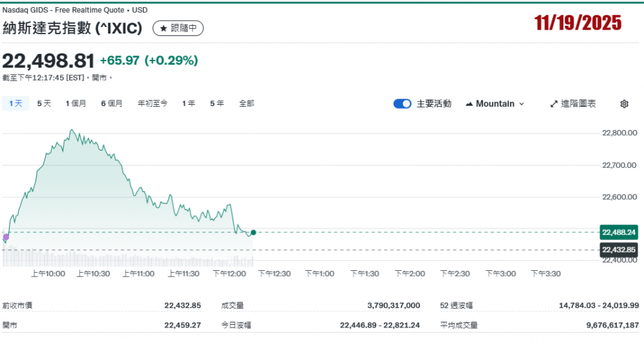
Task: Click the 22,488.24 green price label
Action: pyautogui.click(x=618, y=232)
